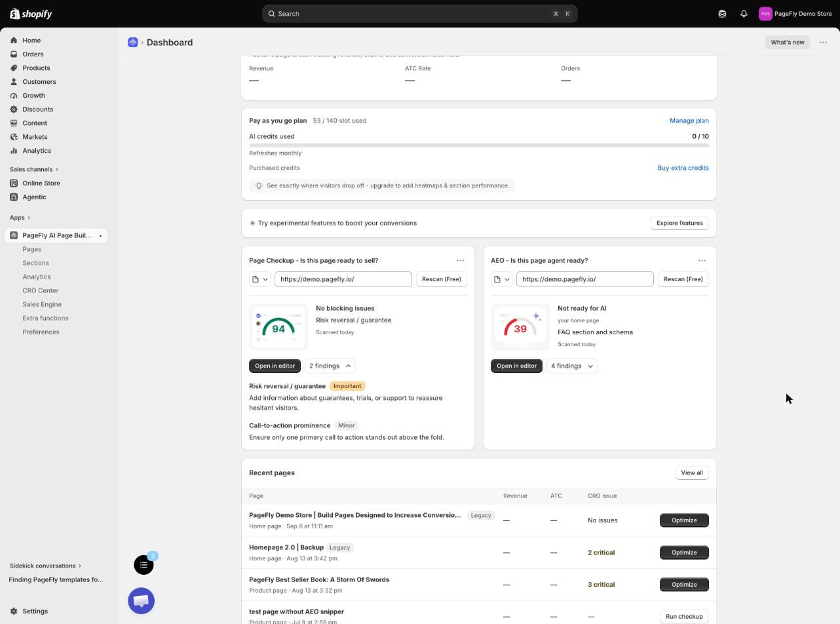Screen dimensions: 840x624
Task: Open Extra functions
Action: coord(45,318)
